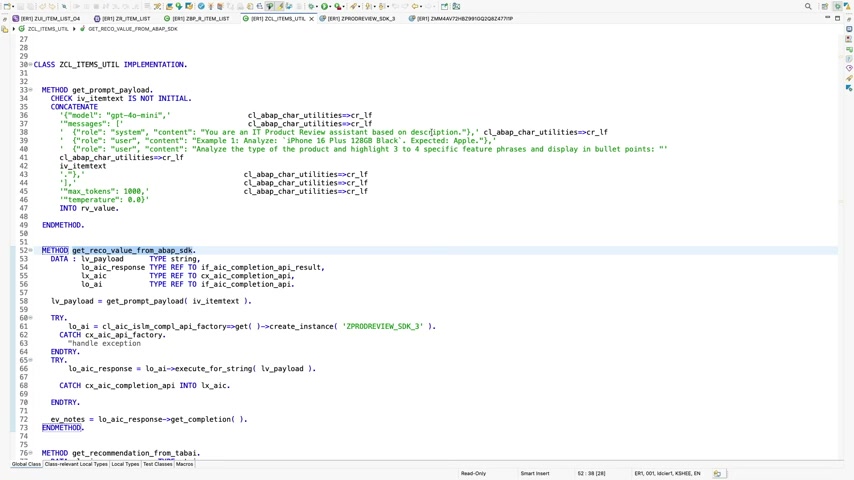854x480 pixels.
Task: Switch to the [ER1] ZBP_R_ITEM_LIST tab
Action: [197, 19]
